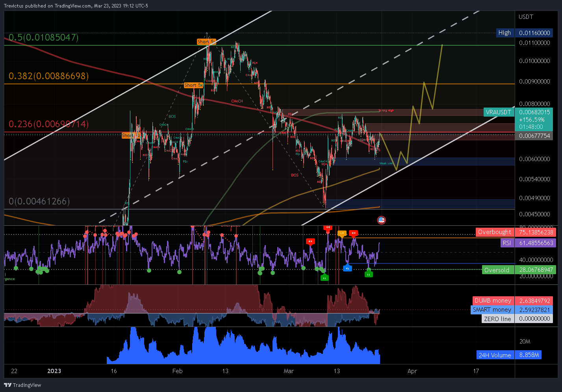The width and height of the screenshot is (562, 392).
Task: Click the 8.858M volume value
Action: [529, 355]
